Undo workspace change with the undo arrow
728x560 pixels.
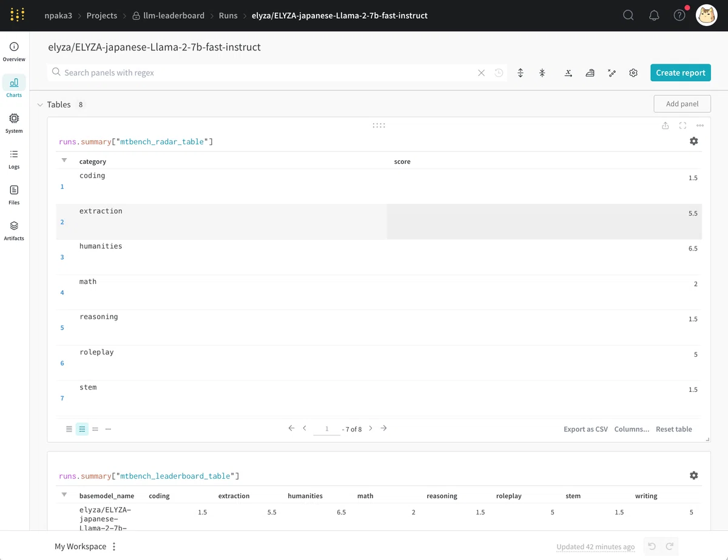(652, 547)
